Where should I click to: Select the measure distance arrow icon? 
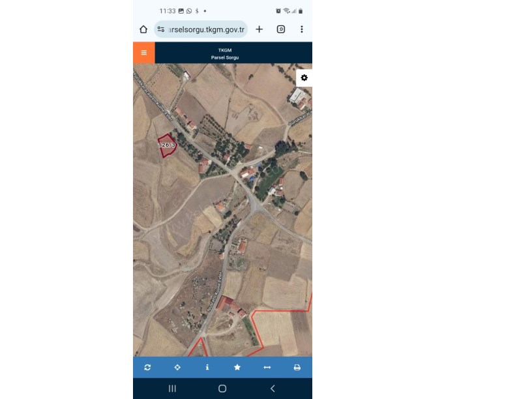[x=267, y=368]
